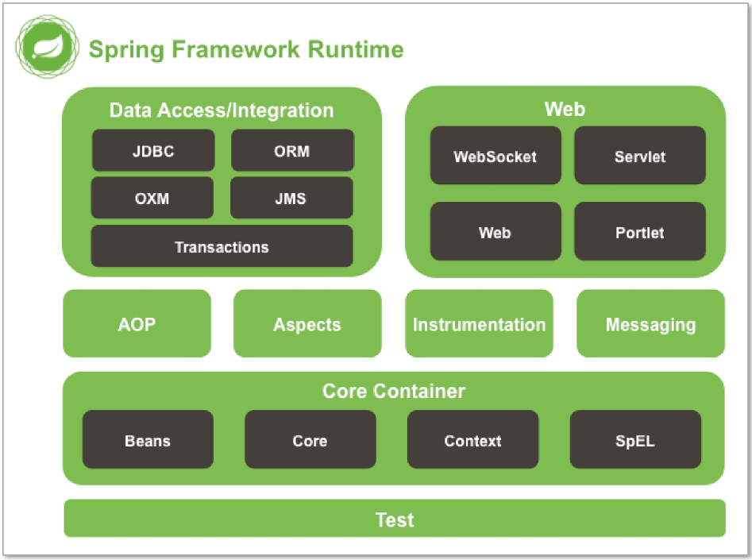Click the SpEL module box
Viewport: 752px width, 560px height.
tap(635, 439)
